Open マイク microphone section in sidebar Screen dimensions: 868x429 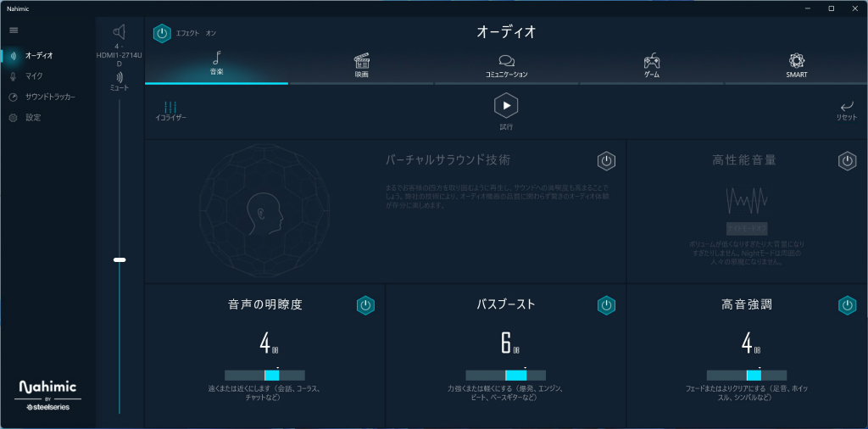click(33, 75)
